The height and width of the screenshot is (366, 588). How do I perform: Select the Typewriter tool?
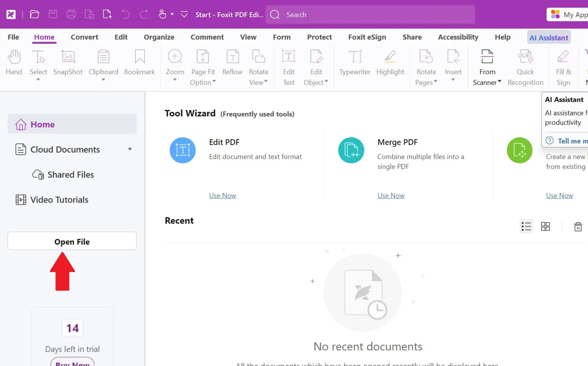pos(355,62)
